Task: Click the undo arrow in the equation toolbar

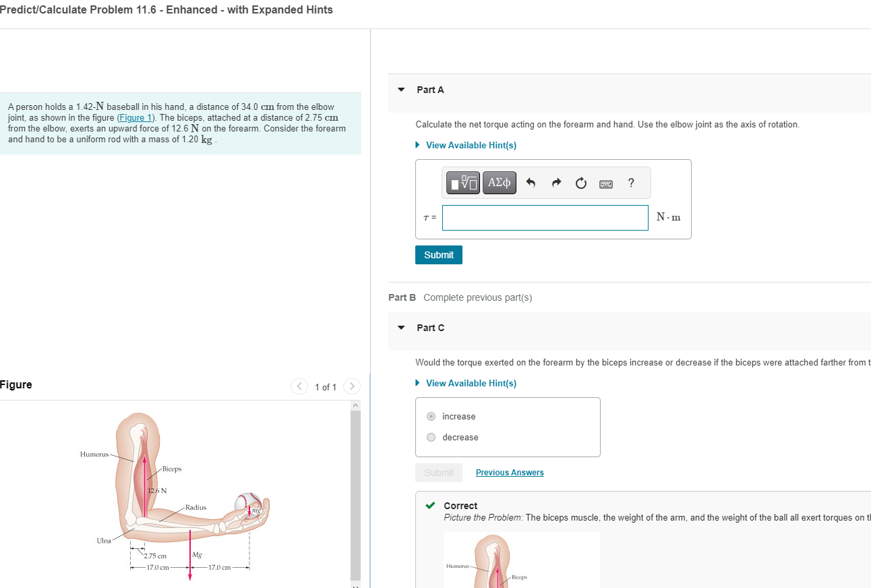Action: click(x=531, y=182)
